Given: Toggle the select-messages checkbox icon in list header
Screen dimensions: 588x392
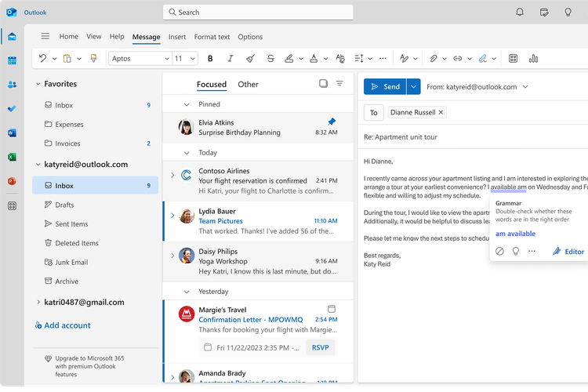Looking at the screenshot, I should click(x=323, y=84).
